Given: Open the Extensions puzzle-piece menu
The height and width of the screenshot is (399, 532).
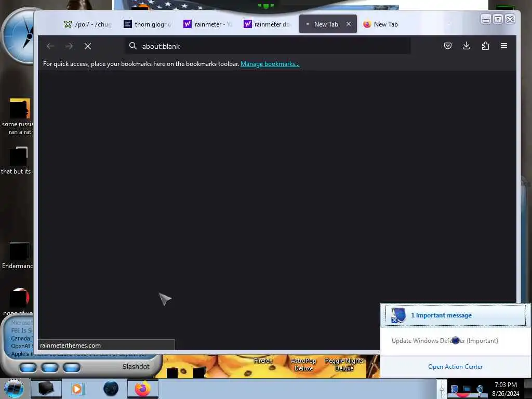Looking at the screenshot, I should (485, 46).
